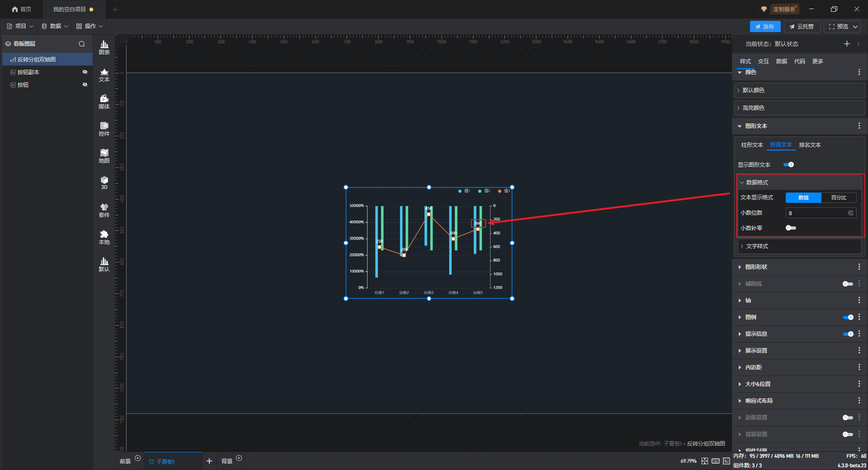Click the 云托管 cloud hosting button
Viewport: 868px width, 470px height.
(x=802, y=27)
